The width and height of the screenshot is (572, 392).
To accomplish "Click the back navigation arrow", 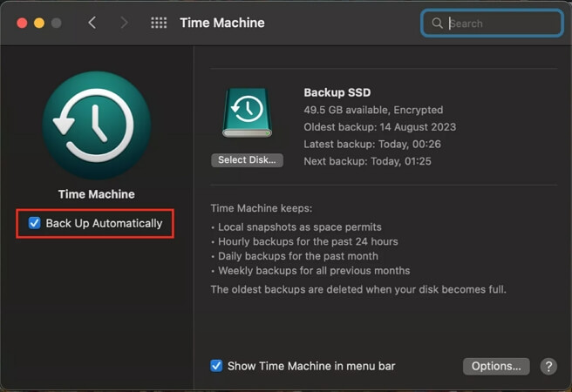I will click(x=92, y=23).
